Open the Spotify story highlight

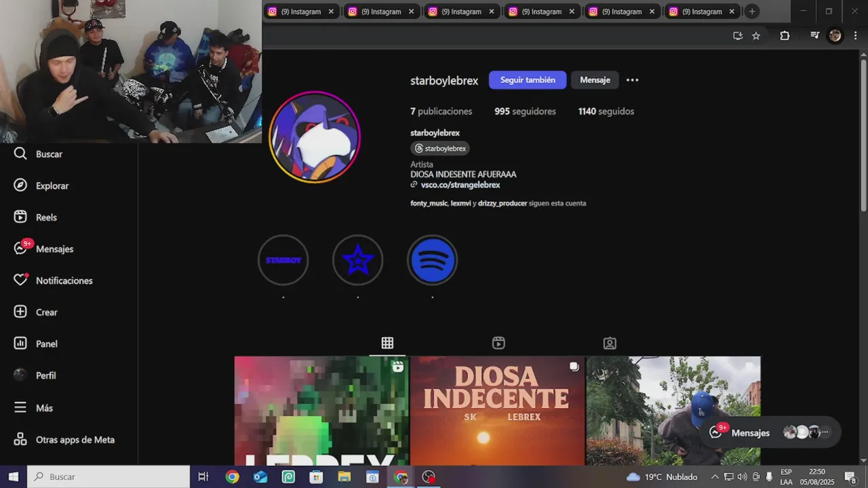coord(433,260)
